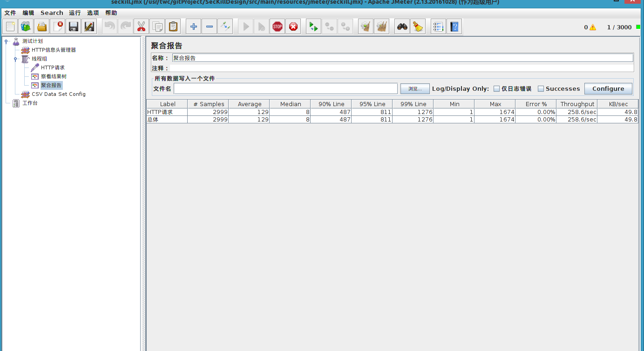
Task: Start the test with play icon
Action: coord(246,27)
